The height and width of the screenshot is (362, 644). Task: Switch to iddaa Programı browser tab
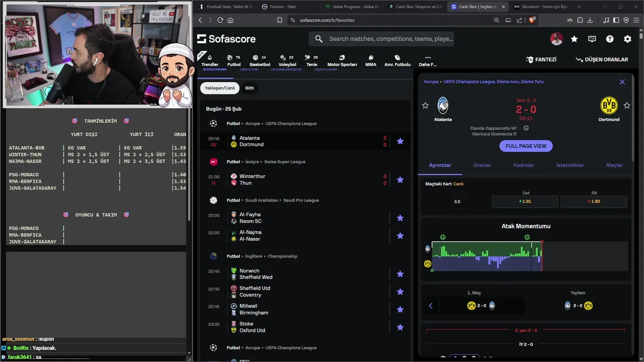pyautogui.click(x=352, y=7)
